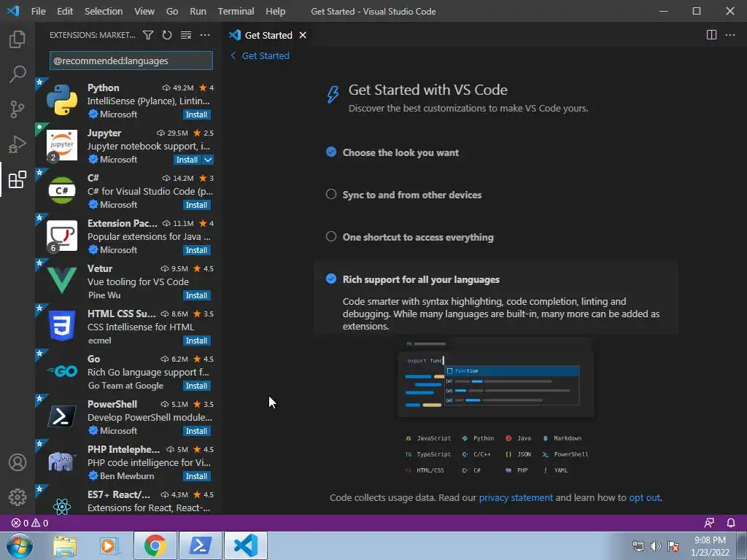The image size is (747, 560).
Task: Open the File menu
Action: [38, 11]
